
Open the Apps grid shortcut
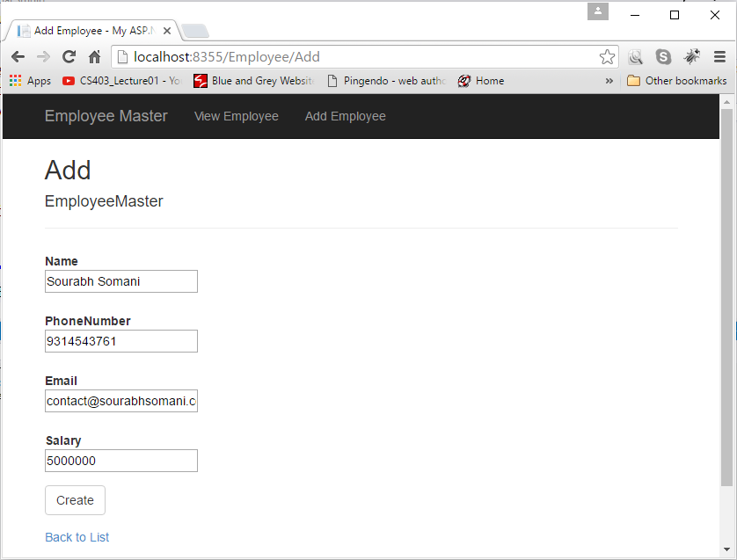[x=30, y=81]
